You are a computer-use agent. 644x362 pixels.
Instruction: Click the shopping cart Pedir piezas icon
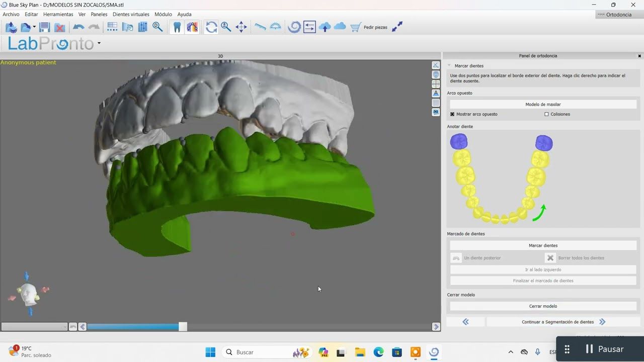point(356,27)
